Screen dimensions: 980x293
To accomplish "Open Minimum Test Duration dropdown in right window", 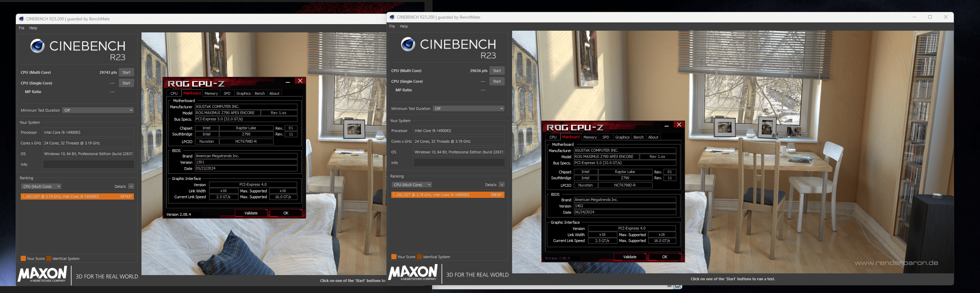I will coord(469,109).
